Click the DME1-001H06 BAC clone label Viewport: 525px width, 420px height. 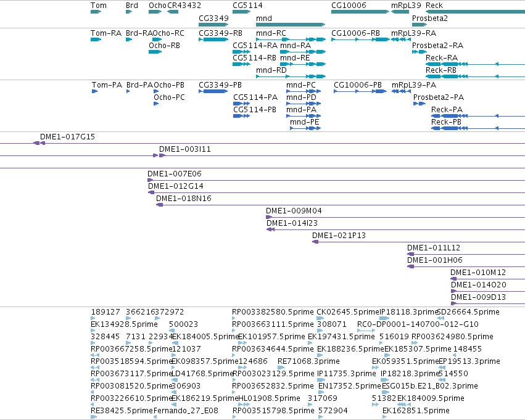[434, 261]
